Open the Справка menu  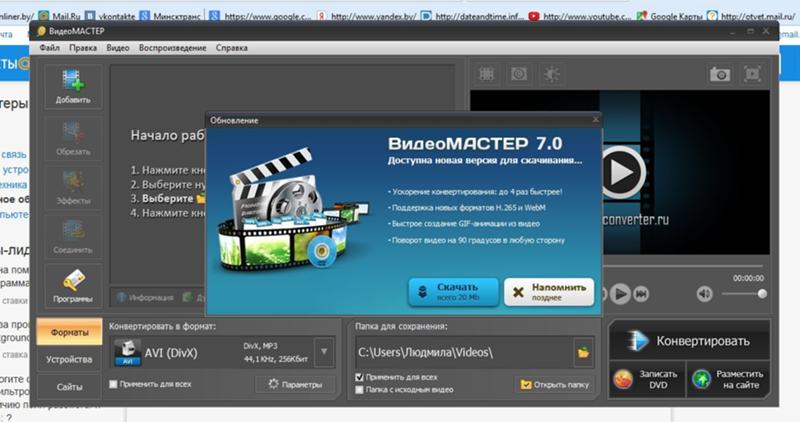tap(232, 47)
